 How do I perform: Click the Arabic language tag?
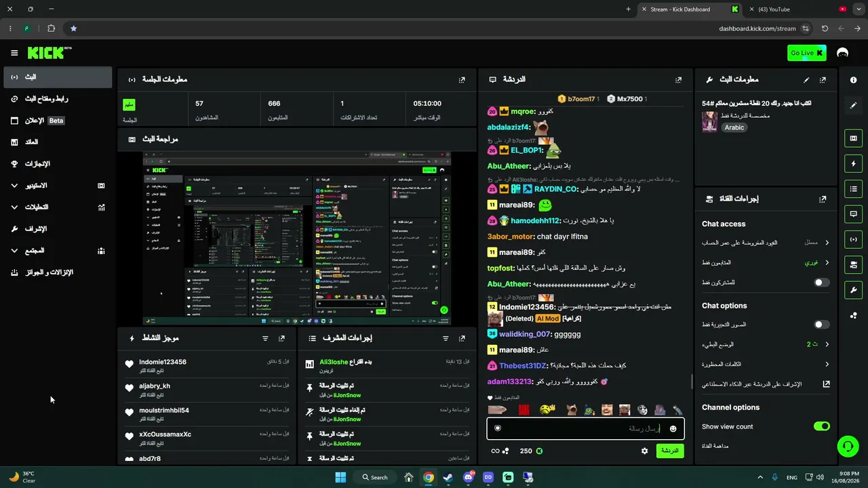(734, 127)
